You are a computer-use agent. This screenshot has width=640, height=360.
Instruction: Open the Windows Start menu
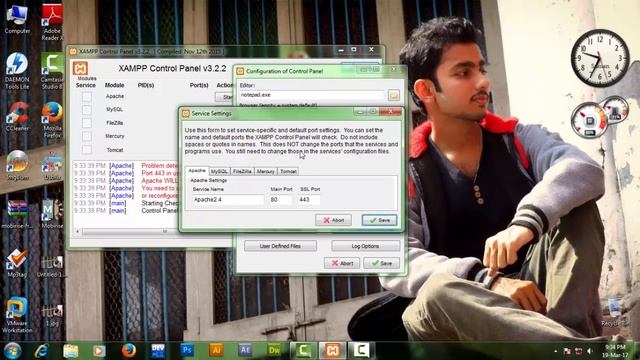point(12,351)
